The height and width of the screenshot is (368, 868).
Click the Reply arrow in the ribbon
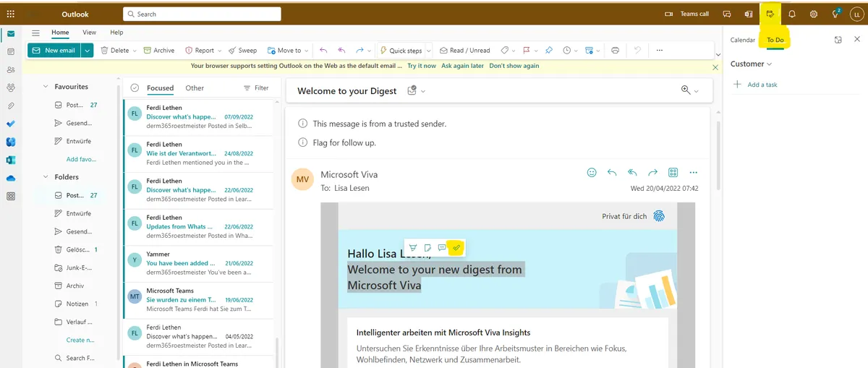click(323, 51)
